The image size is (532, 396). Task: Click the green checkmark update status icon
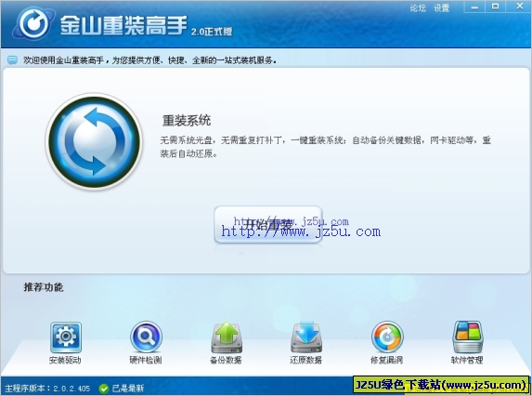(104, 389)
